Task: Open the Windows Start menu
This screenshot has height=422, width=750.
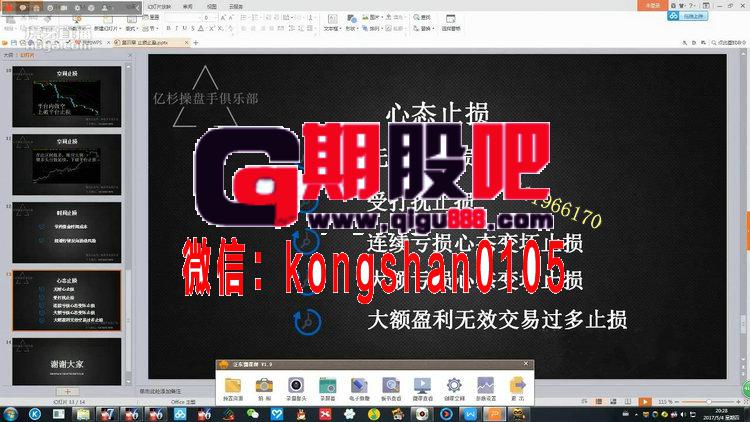Action: pos(10,414)
